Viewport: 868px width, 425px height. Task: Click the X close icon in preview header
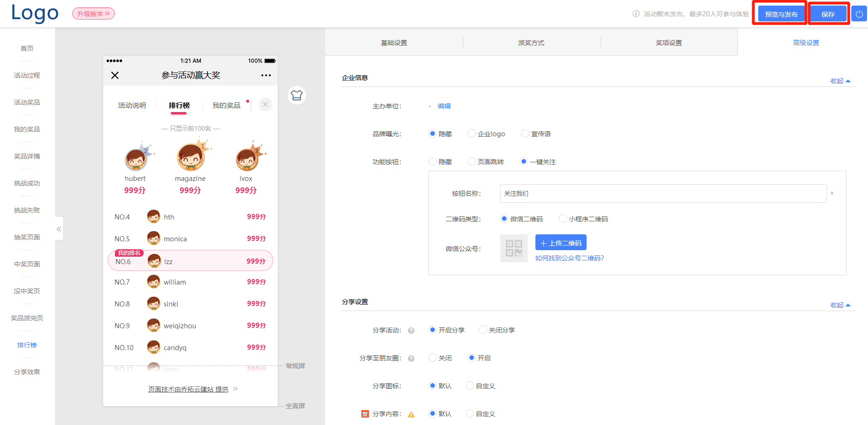(115, 75)
